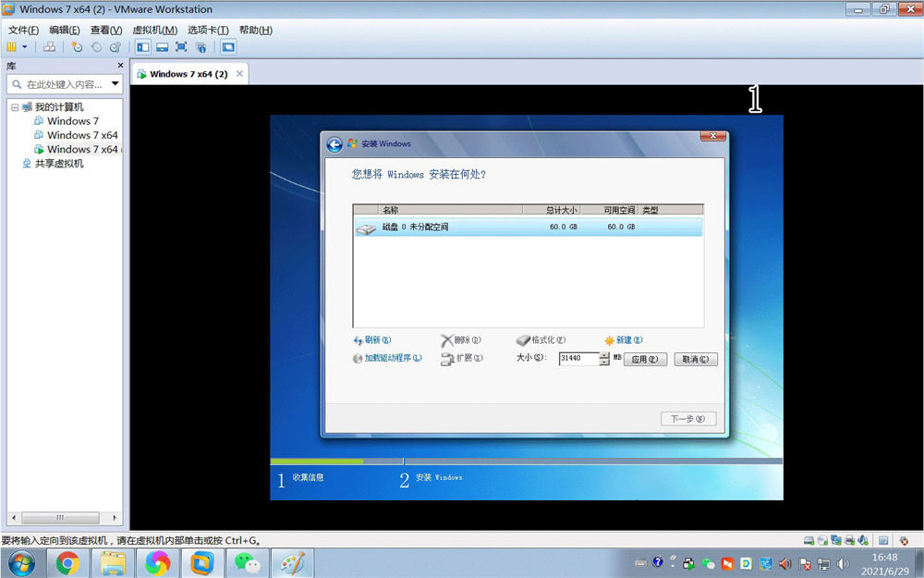
Task: Select the running Windows 7 x64 (2) tree entry
Action: point(84,149)
